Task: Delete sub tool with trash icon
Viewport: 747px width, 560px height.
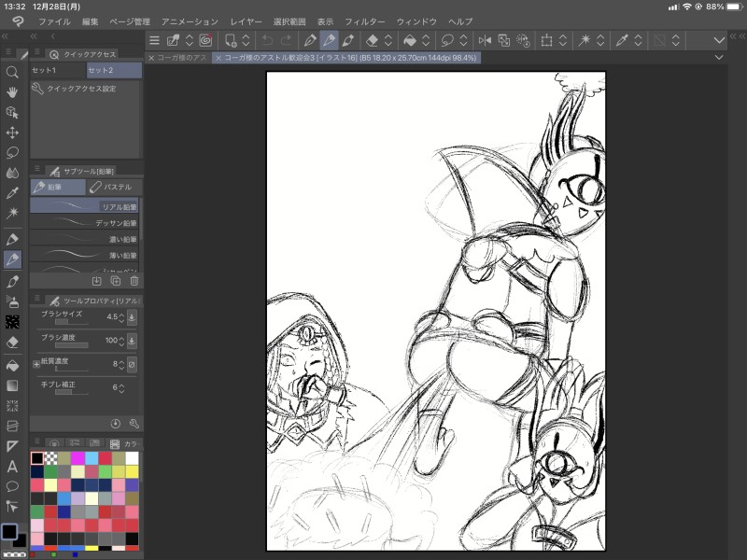Action: point(134,281)
